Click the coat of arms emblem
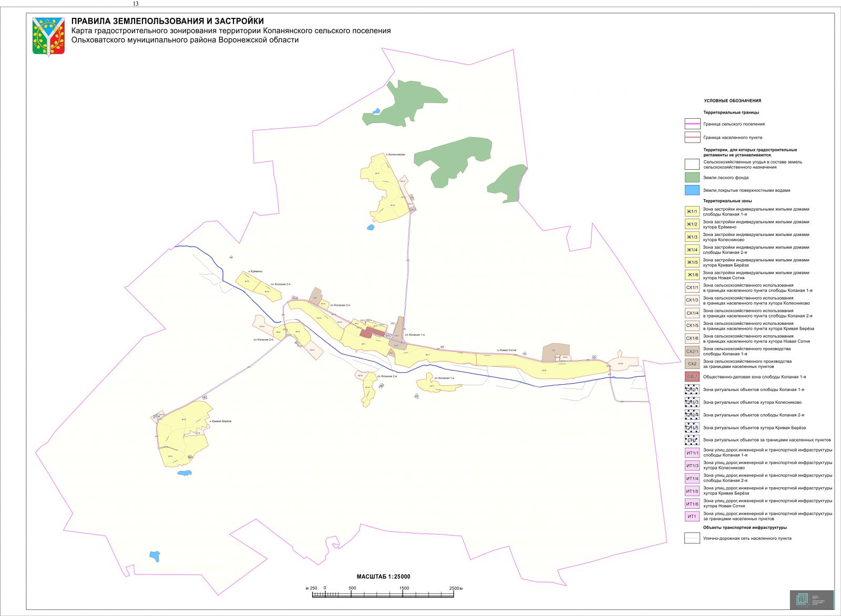 point(48,36)
